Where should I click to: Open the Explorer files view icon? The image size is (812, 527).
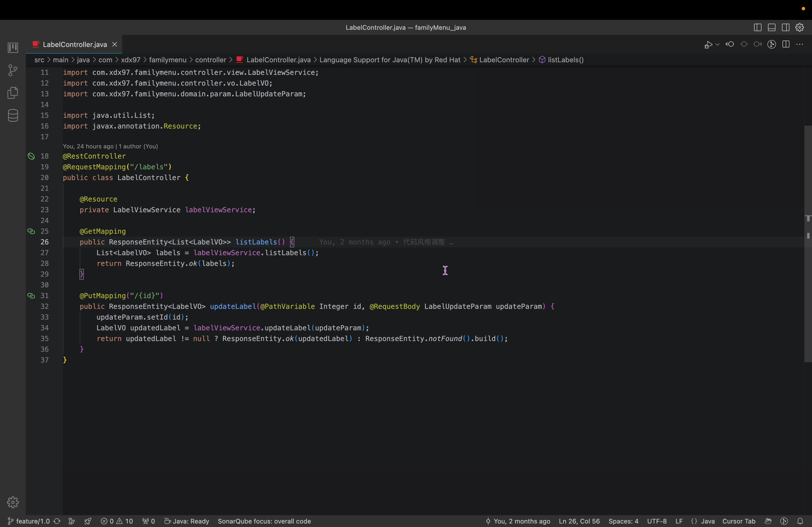pyautogui.click(x=13, y=93)
